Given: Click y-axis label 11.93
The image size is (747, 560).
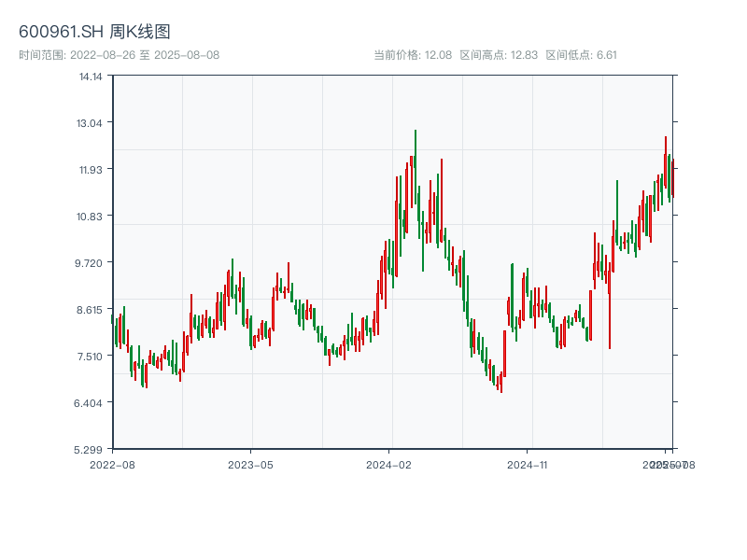Looking at the screenshot, I should pos(91,170).
